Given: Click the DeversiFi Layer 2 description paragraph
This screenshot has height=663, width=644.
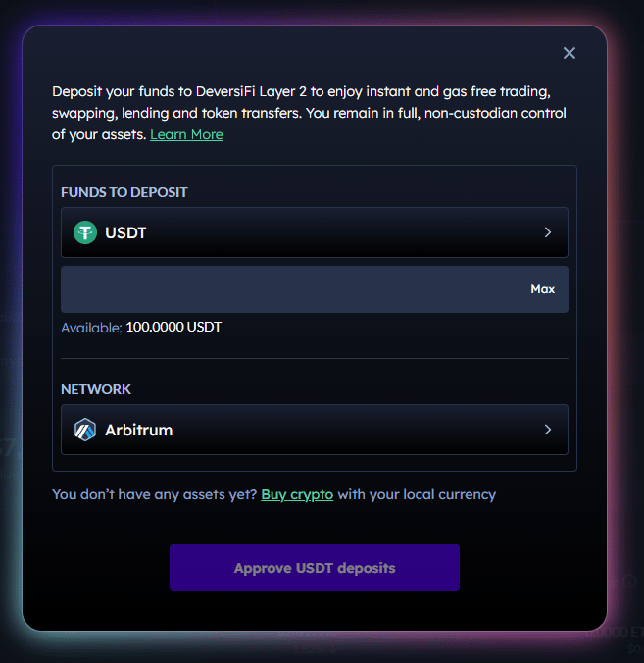Looking at the screenshot, I should click(x=309, y=113).
